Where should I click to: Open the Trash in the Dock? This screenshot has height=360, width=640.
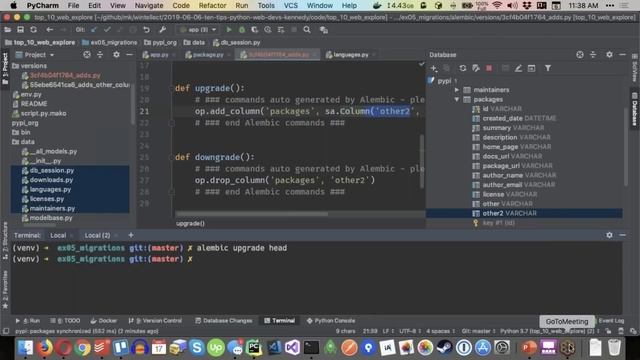tap(614, 348)
